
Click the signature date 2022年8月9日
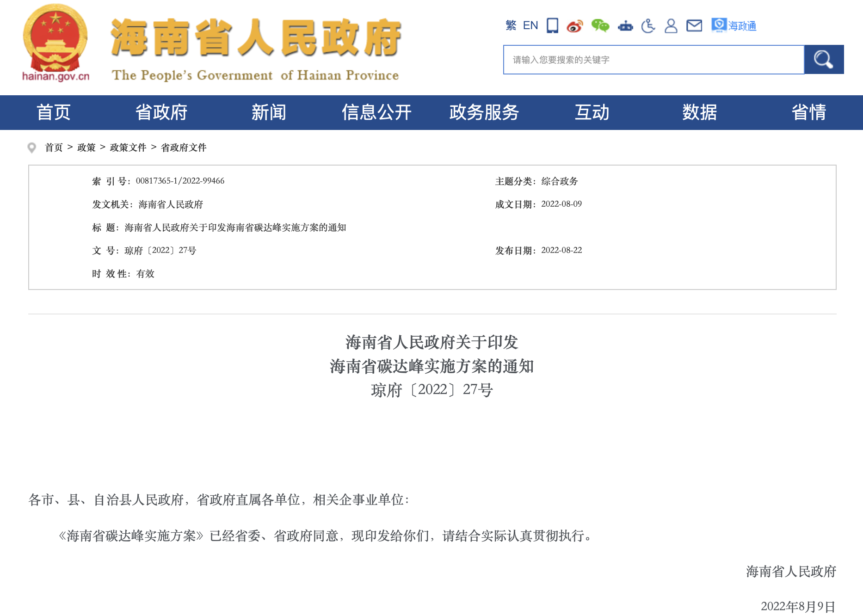798,606
